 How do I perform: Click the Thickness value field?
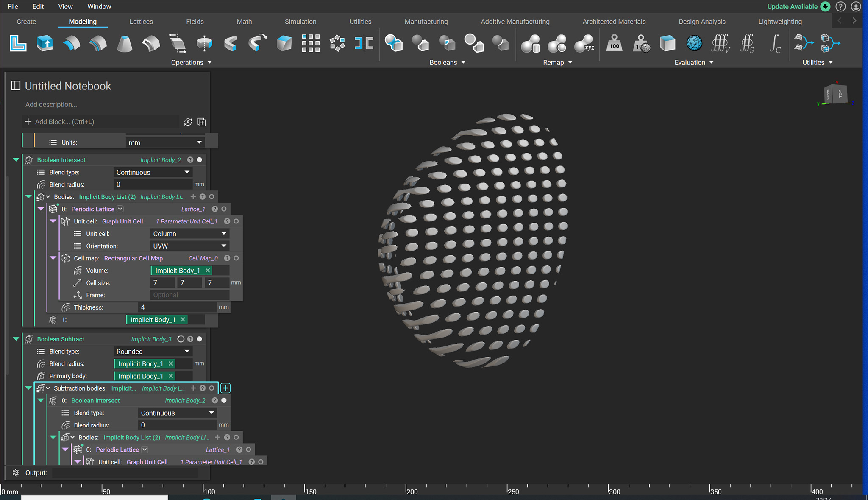177,307
